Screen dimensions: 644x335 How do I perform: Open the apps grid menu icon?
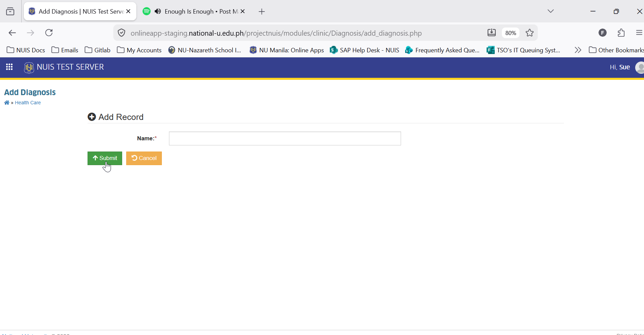(10, 67)
